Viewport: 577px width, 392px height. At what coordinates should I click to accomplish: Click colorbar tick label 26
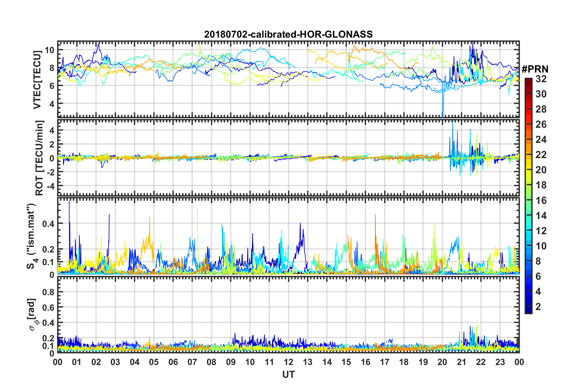[x=541, y=124]
